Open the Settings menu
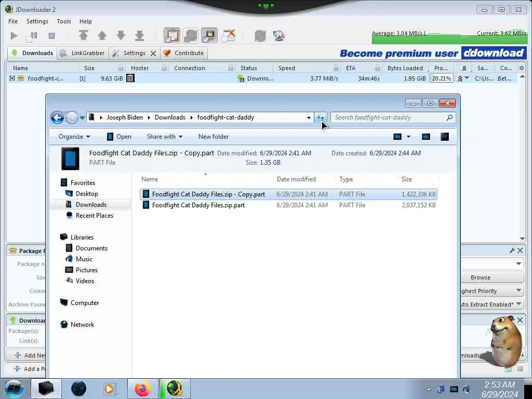This screenshot has width=532, height=399. click(37, 21)
